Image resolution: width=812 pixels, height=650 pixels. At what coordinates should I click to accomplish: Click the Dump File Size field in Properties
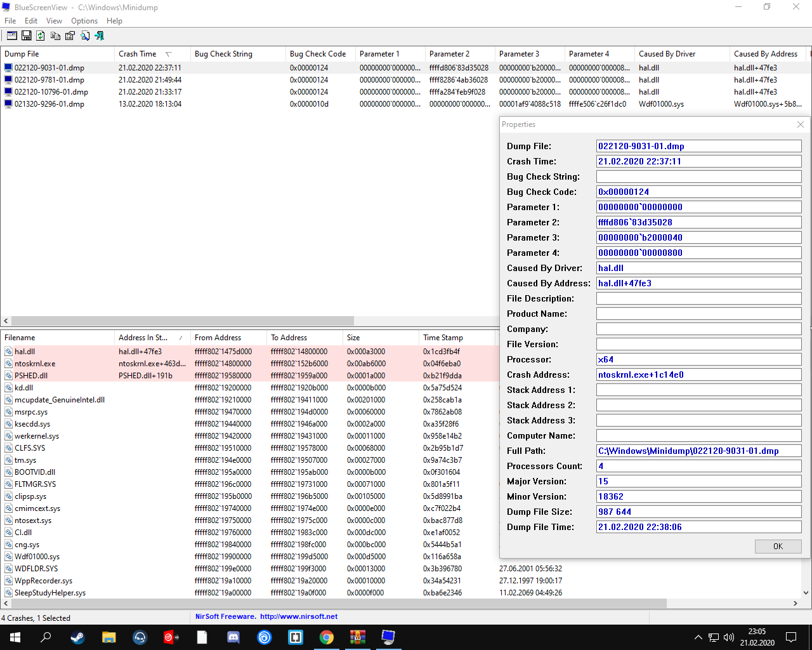click(699, 512)
